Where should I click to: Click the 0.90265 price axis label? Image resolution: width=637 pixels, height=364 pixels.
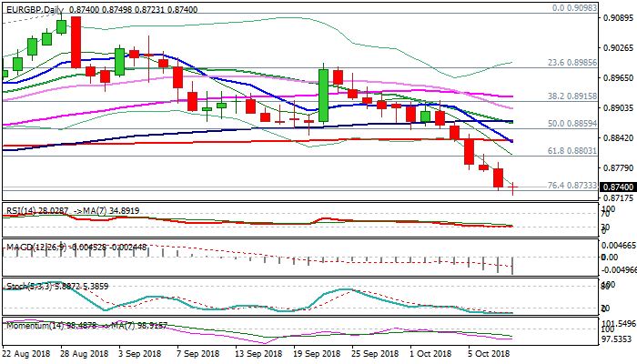(x=617, y=48)
